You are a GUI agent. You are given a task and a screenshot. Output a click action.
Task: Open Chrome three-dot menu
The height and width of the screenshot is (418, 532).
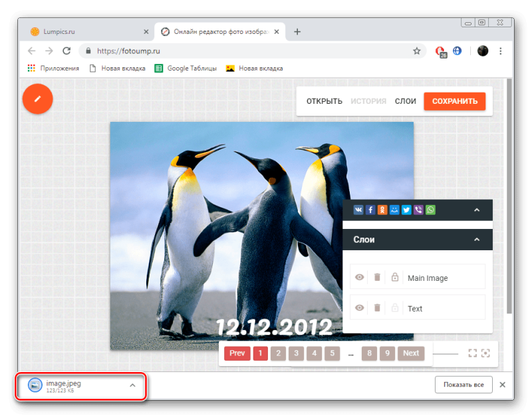tap(501, 51)
